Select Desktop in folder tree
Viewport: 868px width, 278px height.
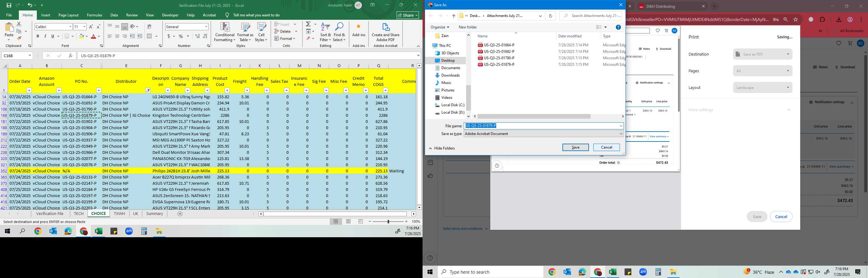(x=448, y=61)
